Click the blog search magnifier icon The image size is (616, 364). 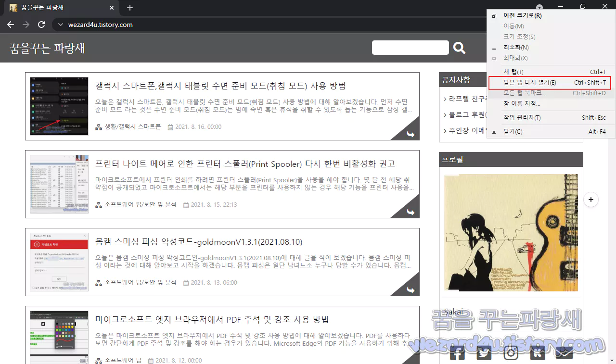[x=460, y=48]
